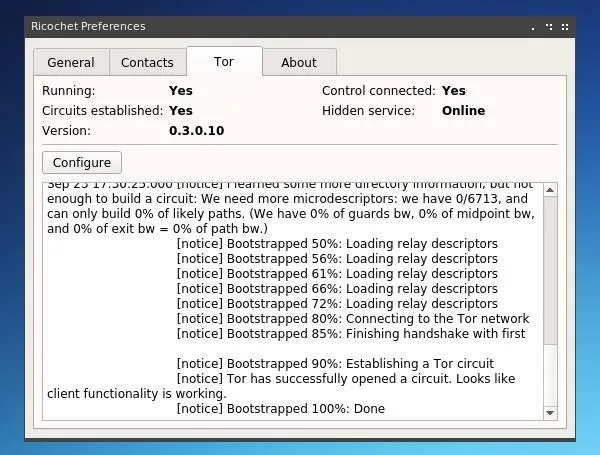
Task: Click the 'Bootstrapped 72%' log line
Action: pyautogui.click(x=337, y=304)
